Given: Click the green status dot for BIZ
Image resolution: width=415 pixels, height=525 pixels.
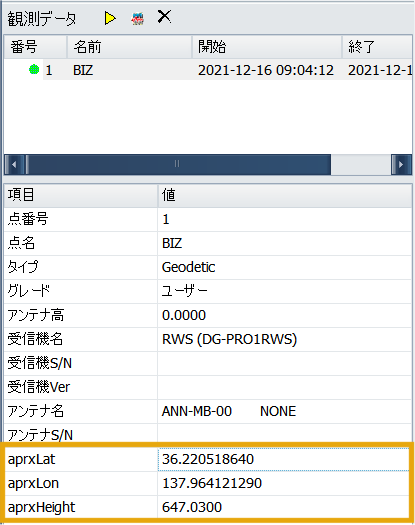Looking at the screenshot, I should coord(34,70).
